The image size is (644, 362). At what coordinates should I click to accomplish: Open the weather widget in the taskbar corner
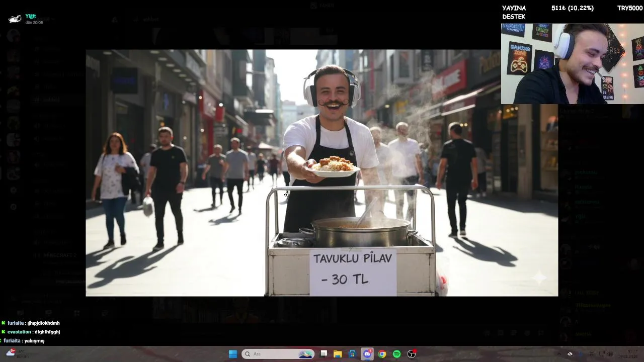(17, 353)
